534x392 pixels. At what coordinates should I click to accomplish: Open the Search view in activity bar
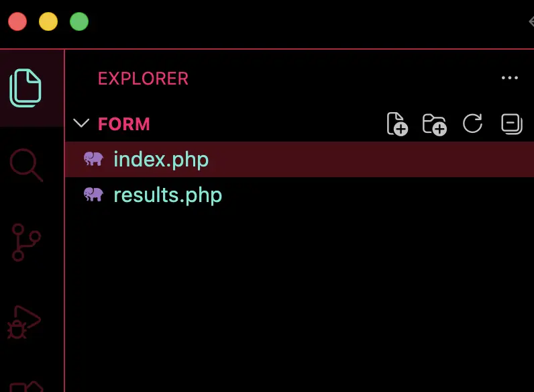coord(25,164)
